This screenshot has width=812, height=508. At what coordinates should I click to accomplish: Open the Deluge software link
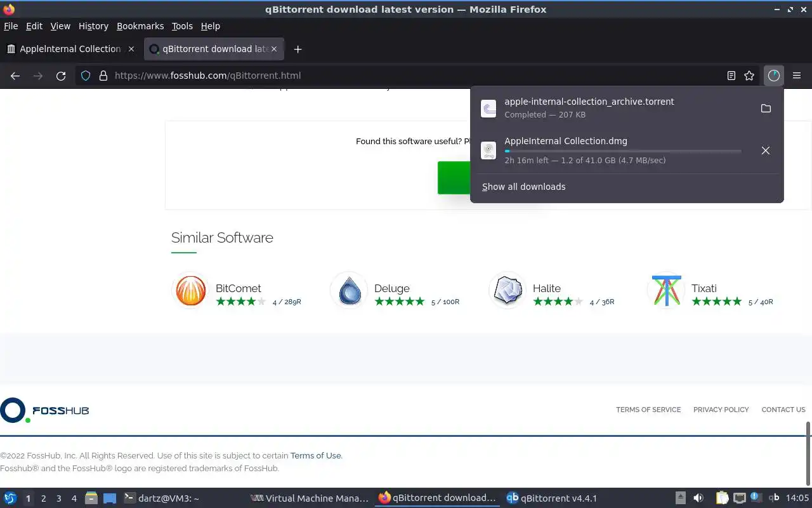point(392,288)
